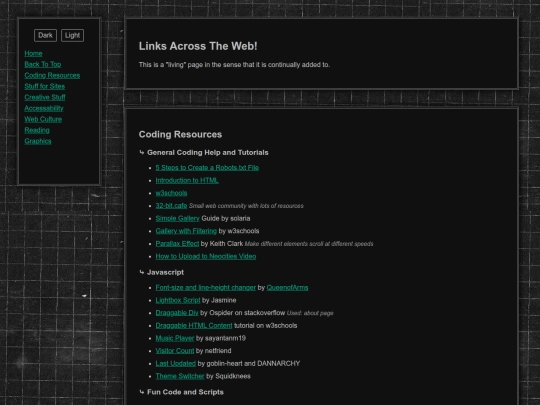Image resolution: width=540 pixels, height=405 pixels.
Task: Jump to Accessibility section in sidebar
Action: (x=44, y=108)
